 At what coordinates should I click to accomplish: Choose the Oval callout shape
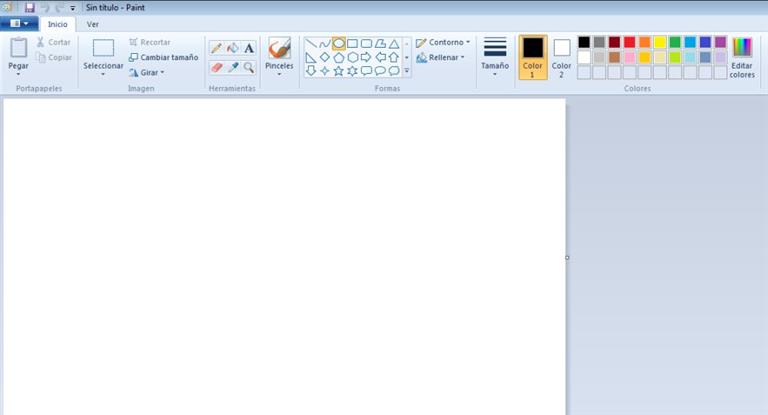tap(380, 71)
